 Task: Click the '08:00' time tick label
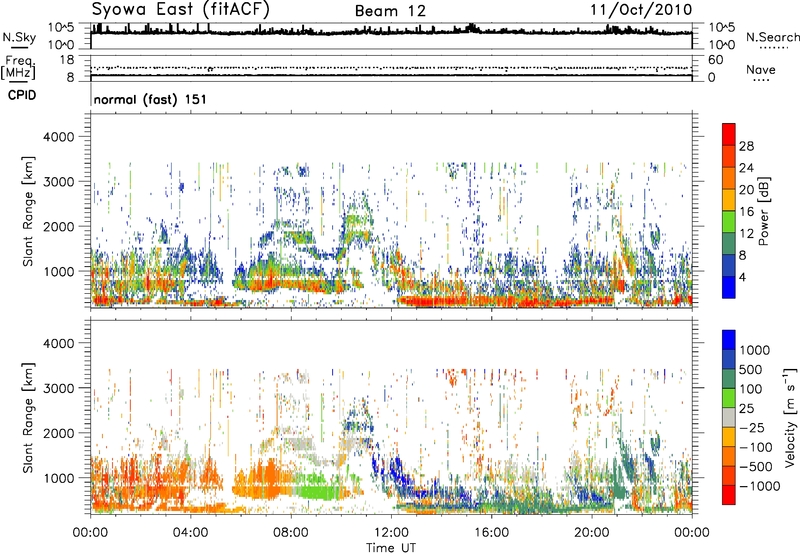pos(291,533)
